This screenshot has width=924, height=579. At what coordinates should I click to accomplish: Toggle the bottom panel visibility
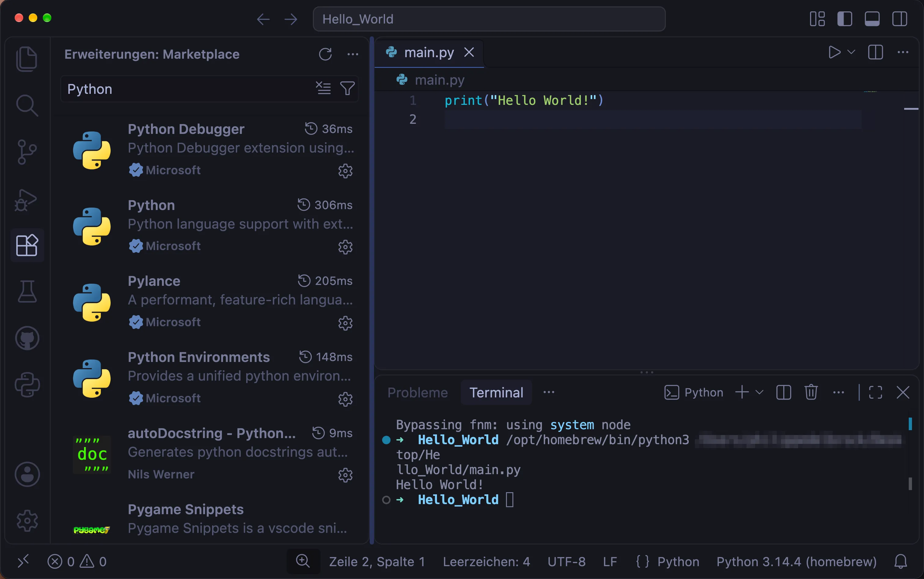pos(872,19)
